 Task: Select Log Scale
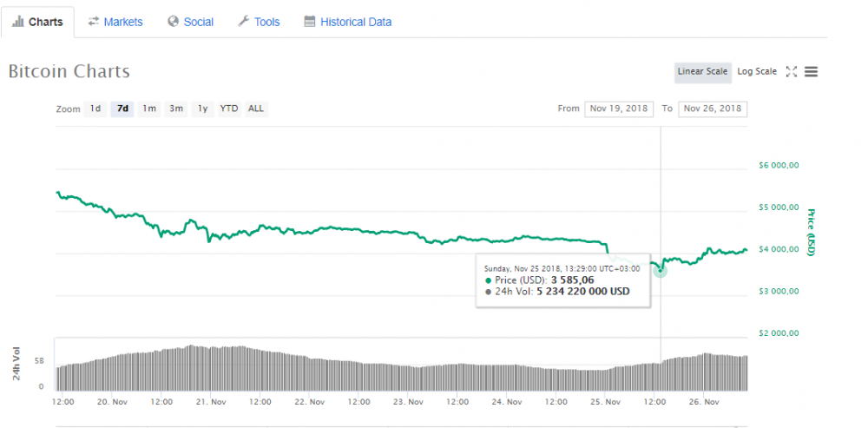[757, 72]
